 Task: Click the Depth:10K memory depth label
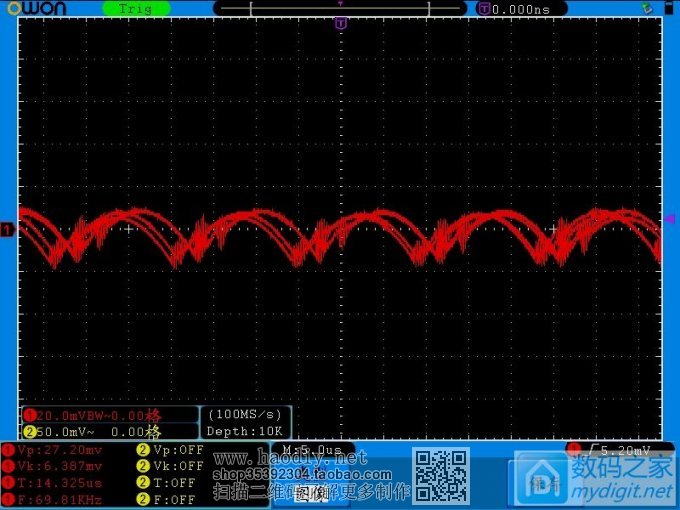246,431
